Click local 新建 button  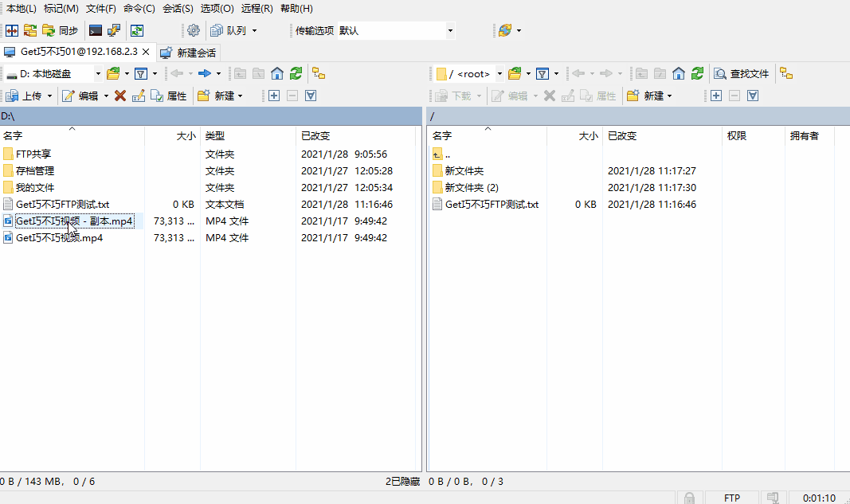click(216, 96)
